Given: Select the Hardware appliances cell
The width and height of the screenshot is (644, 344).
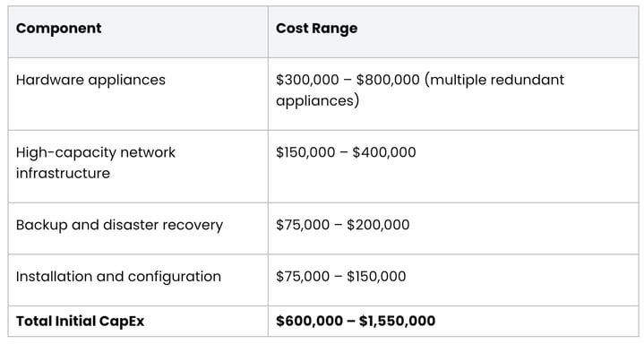Looking at the screenshot, I should click(x=138, y=94).
